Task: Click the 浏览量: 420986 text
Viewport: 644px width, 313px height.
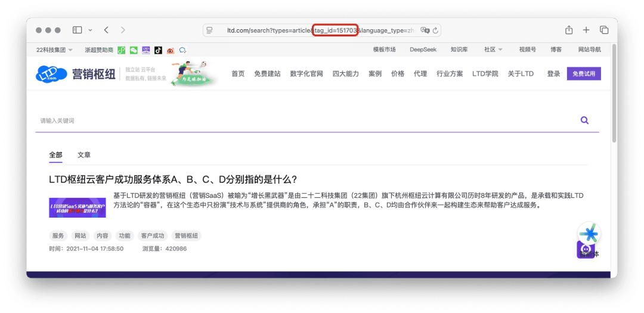Action: [x=165, y=249]
